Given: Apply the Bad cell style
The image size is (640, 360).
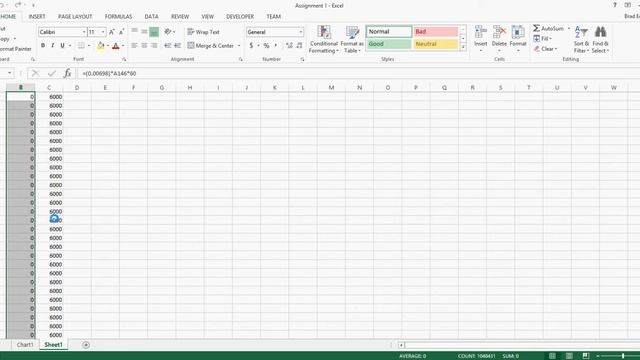Looking at the screenshot, I should click(436, 31).
